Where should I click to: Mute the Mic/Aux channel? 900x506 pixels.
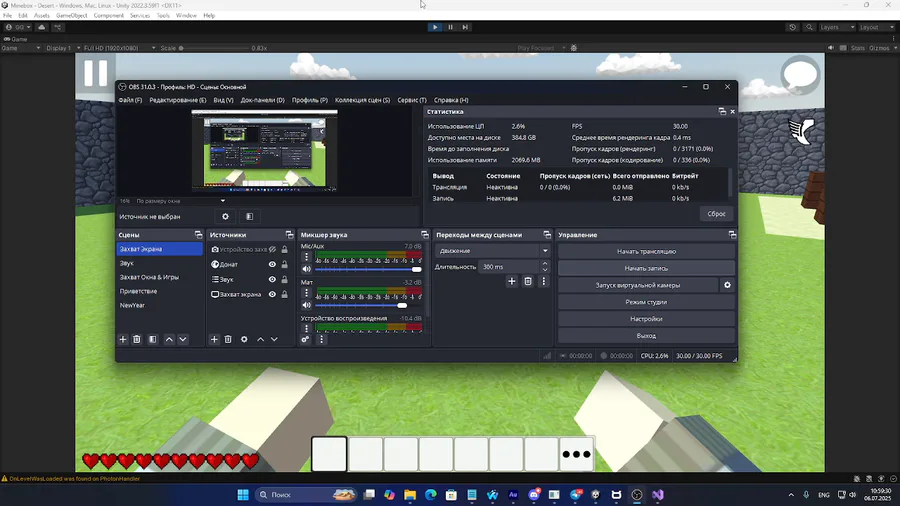point(307,269)
